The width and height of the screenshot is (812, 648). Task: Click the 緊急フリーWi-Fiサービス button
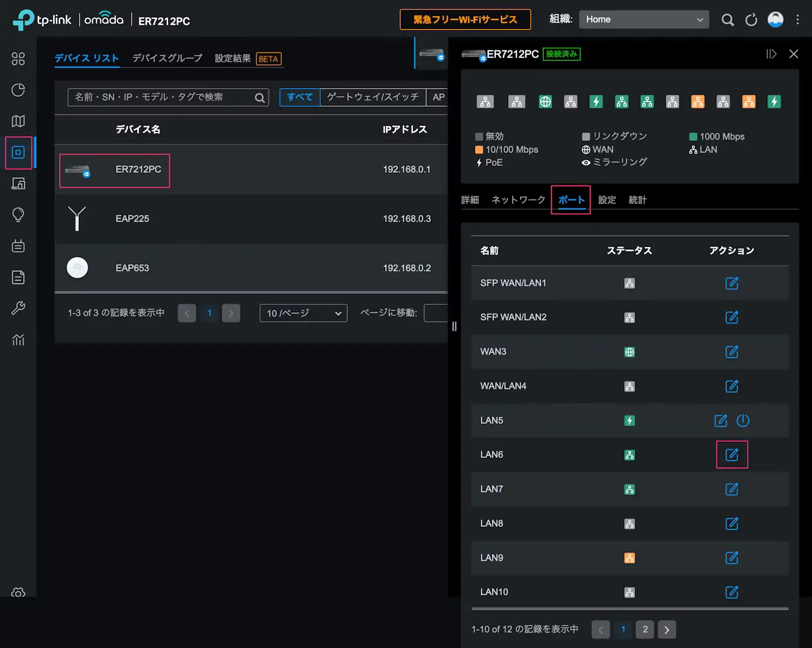click(x=465, y=19)
